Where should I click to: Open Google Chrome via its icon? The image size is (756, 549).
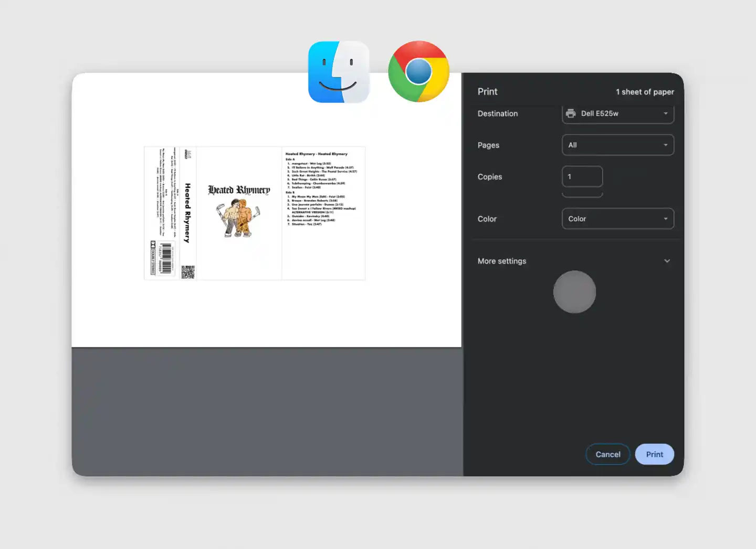click(x=418, y=71)
